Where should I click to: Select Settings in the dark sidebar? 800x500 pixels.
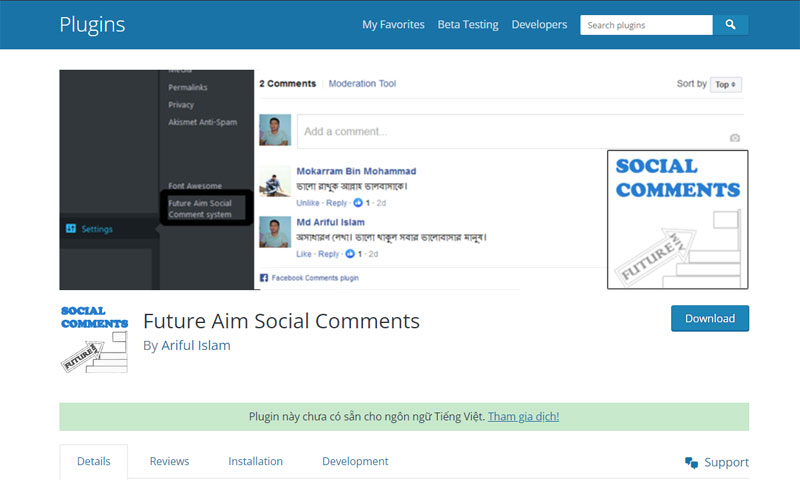97,229
